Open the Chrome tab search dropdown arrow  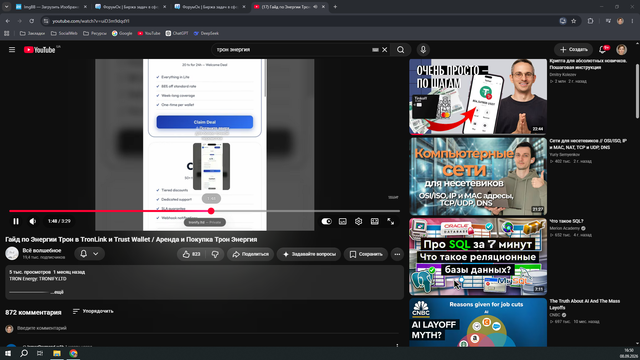pyautogui.click(x=7, y=7)
